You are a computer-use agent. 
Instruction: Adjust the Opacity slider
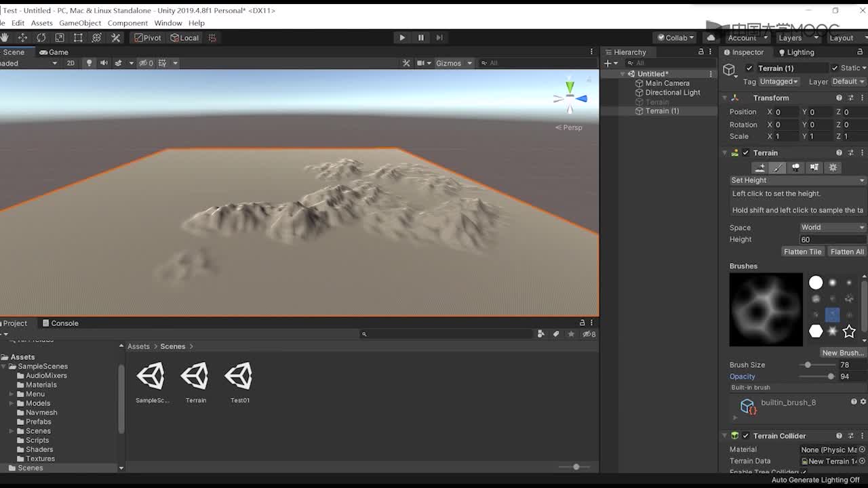coord(816,376)
